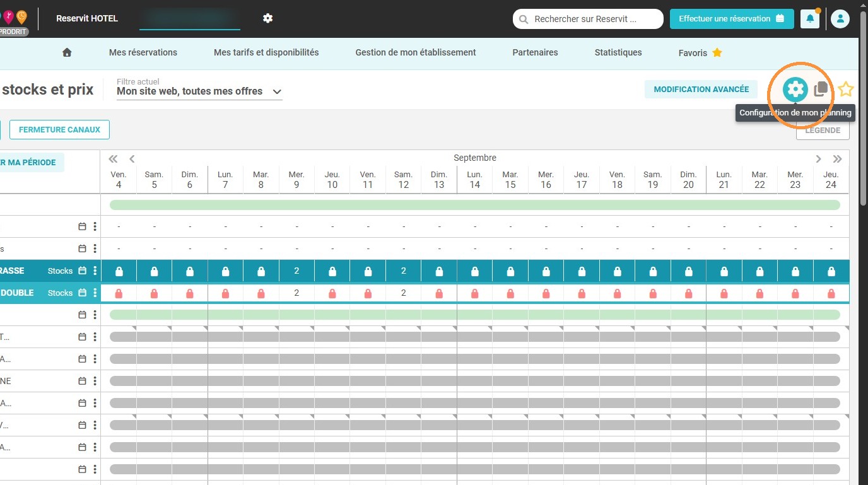Click the red lock under Dim. 20 in DOUBLE row
868x485 pixels.
pyautogui.click(x=688, y=293)
